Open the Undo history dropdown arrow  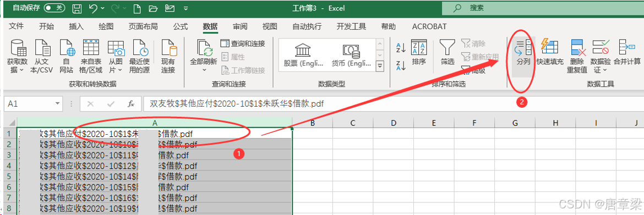102,8
